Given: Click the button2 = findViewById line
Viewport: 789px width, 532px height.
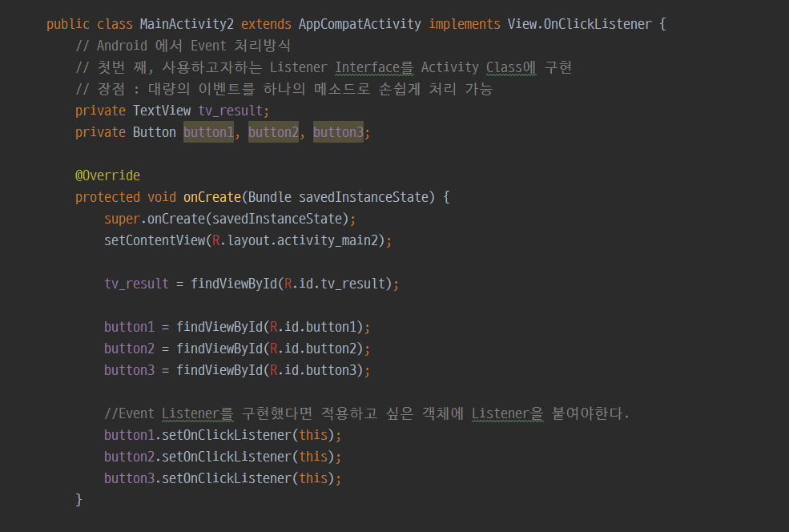Looking at the screenshot, I should pyautogui.click(x=237, y=349).
